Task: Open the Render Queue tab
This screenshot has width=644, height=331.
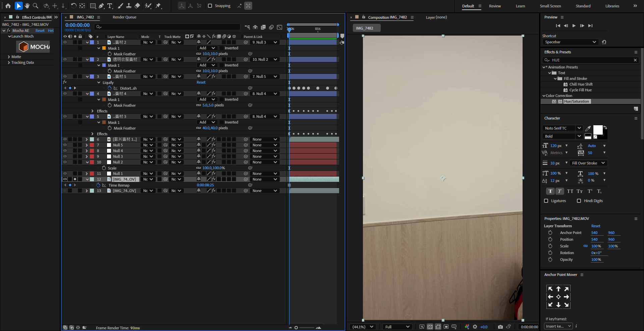Action: click(124, 17)
